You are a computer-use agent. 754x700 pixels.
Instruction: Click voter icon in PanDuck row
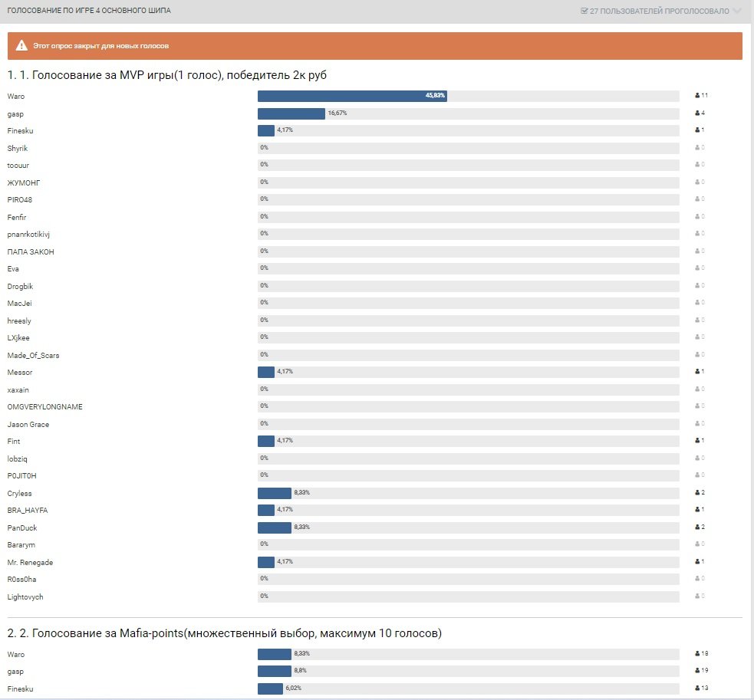(696, 527)
